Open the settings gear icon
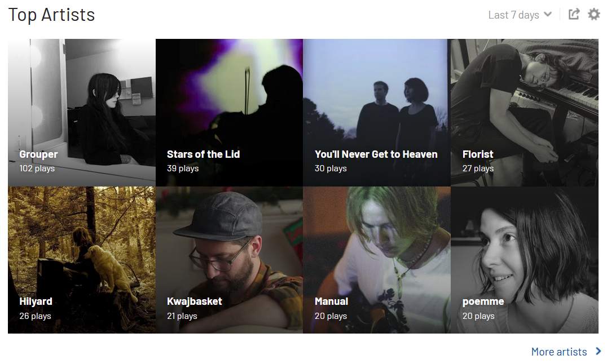Screen dimensions: 607x364 coord(594,14)
